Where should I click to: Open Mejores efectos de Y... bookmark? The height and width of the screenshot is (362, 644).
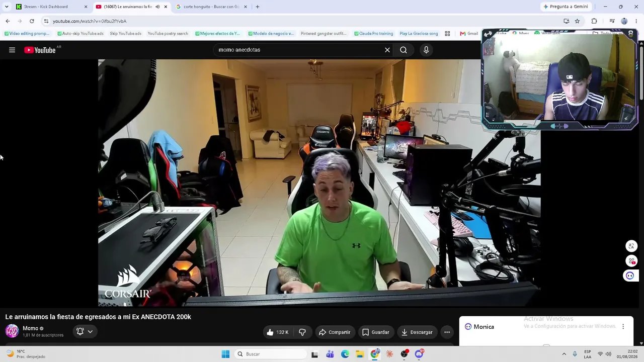pyautogui.click(x=218, y=34)
